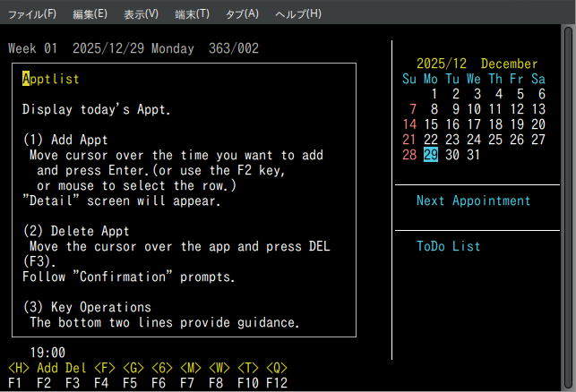Open the 表示(V) menu
Screen dimensions: 576x392
[x=141, y=13]
